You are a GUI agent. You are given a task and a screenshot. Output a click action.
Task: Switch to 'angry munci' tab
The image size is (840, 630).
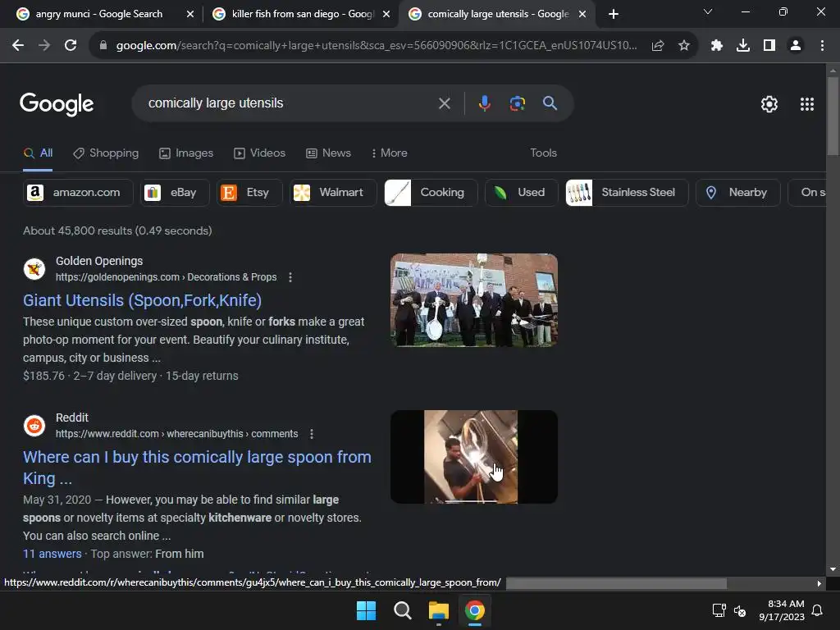(98, 14)
